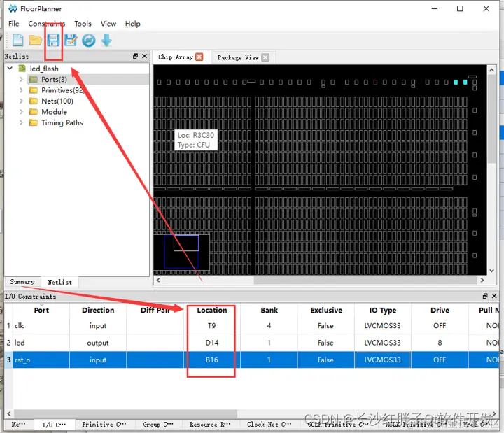Close the Netlist panel

pos(145,56)
